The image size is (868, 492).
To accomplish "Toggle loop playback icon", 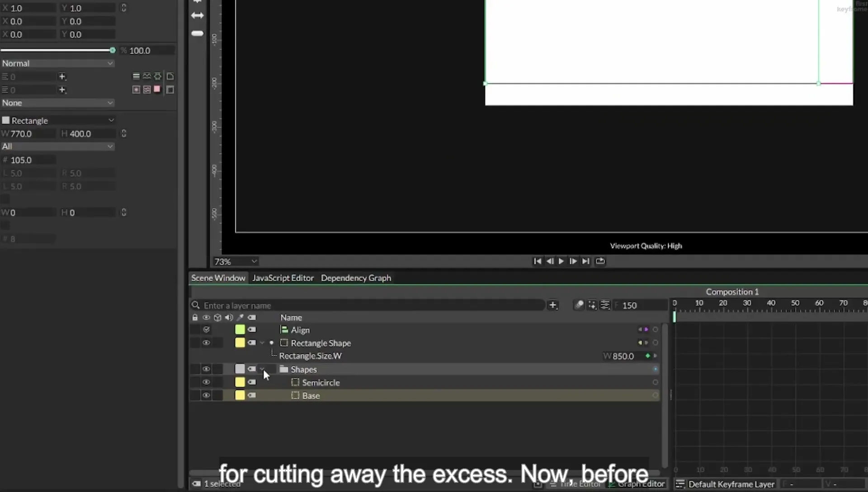I will (x=600, y=261).
